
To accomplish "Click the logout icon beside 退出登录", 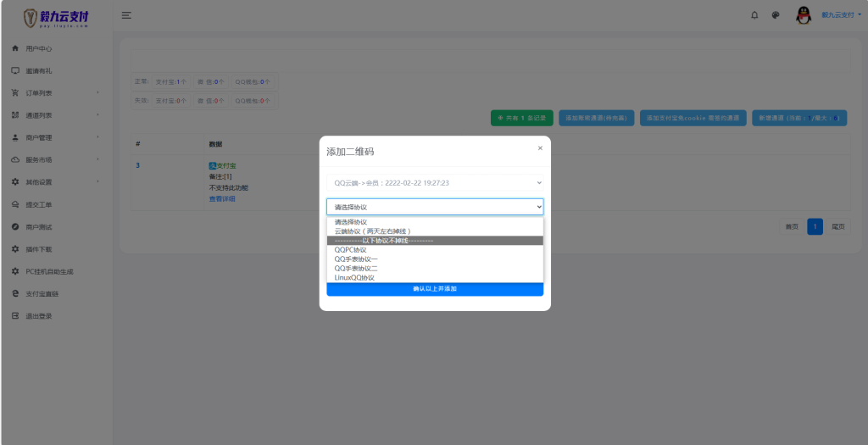I will (x=15, y=316).
